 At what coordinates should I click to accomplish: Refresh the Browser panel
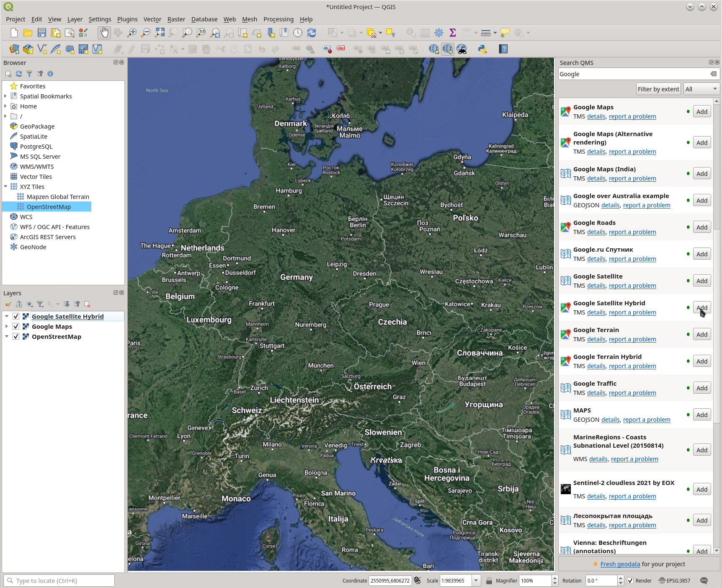(x=19, y=74)
